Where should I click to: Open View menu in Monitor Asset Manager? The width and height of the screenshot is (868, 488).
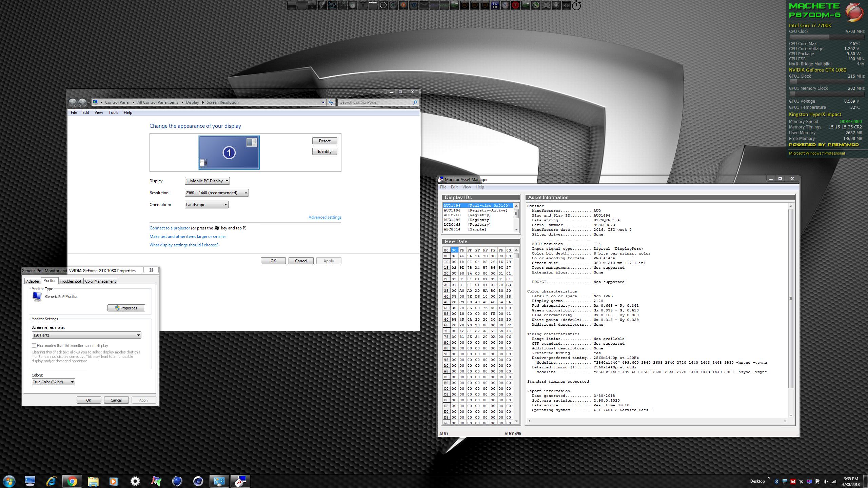pyautogui.click(x=467, y=187)
